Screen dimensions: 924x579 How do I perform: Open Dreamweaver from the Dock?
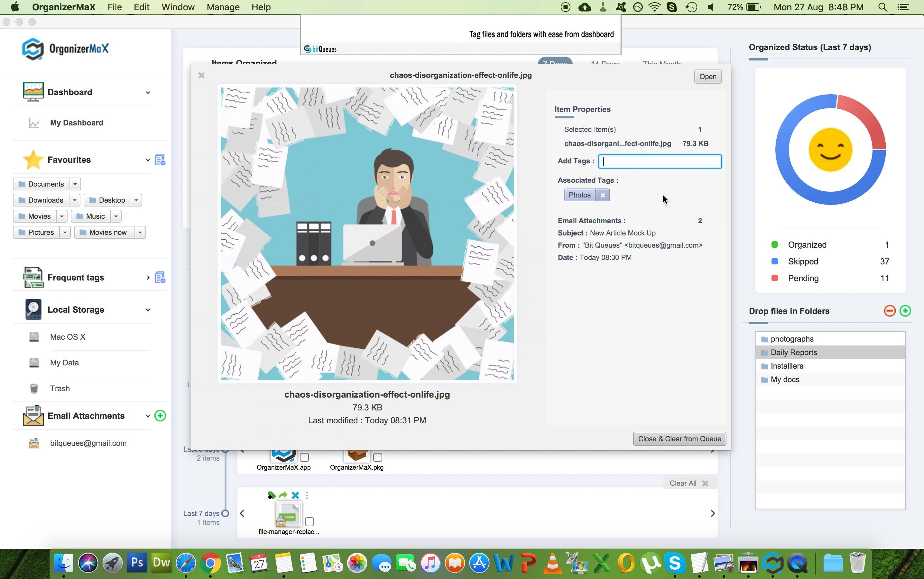tap(161, 563)
